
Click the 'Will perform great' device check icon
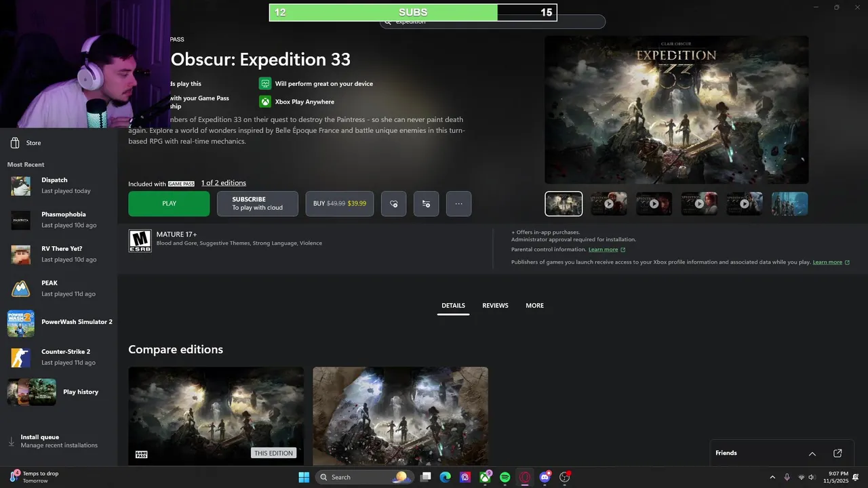point(264,83)
